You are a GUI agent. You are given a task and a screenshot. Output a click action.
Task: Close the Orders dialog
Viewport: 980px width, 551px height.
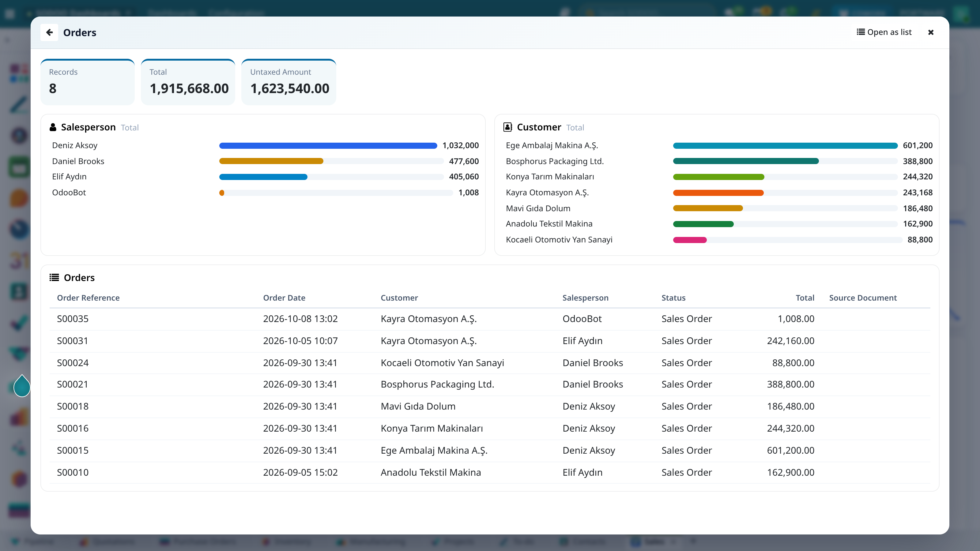click(931, 32)
